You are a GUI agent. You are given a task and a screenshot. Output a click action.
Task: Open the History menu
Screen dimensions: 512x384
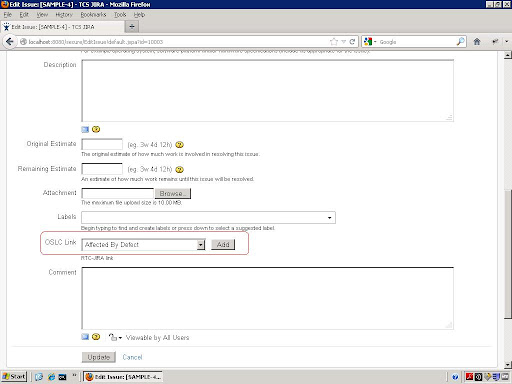pyautogui.click(x=64, y=15)
